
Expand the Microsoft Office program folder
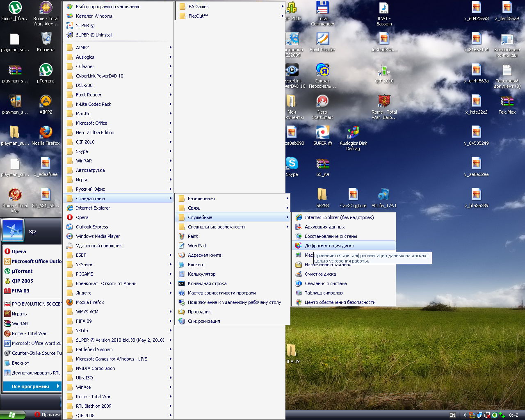pos(119,123)
